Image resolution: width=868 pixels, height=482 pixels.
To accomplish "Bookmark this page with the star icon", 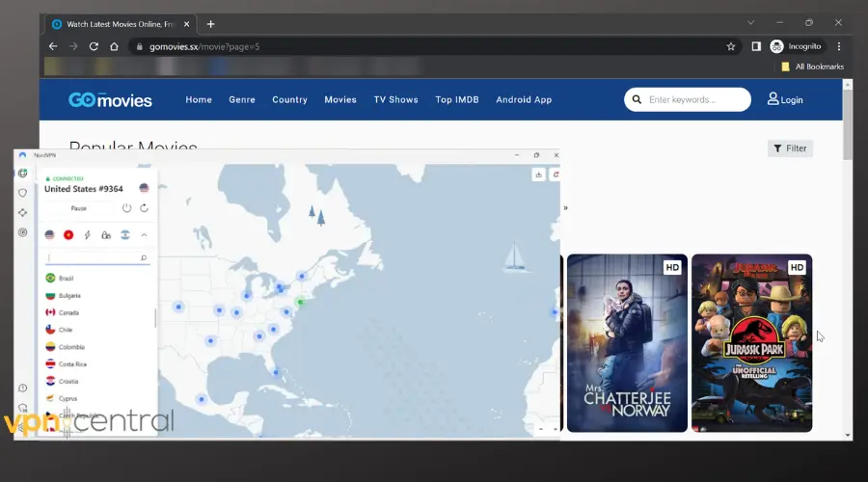I will [x=731, y=46].
